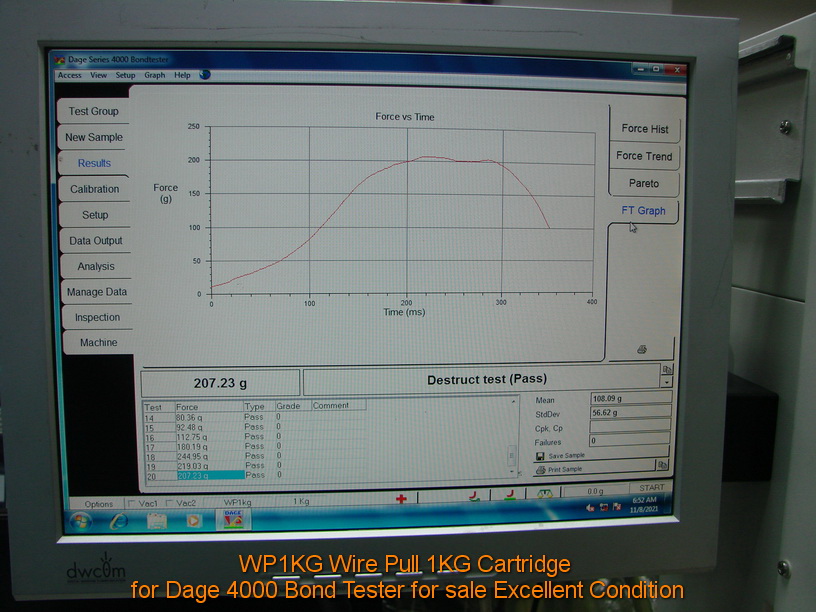Show the Force Hist graph
This screenshot has height=612, width=816.
[x=645, y=129]
